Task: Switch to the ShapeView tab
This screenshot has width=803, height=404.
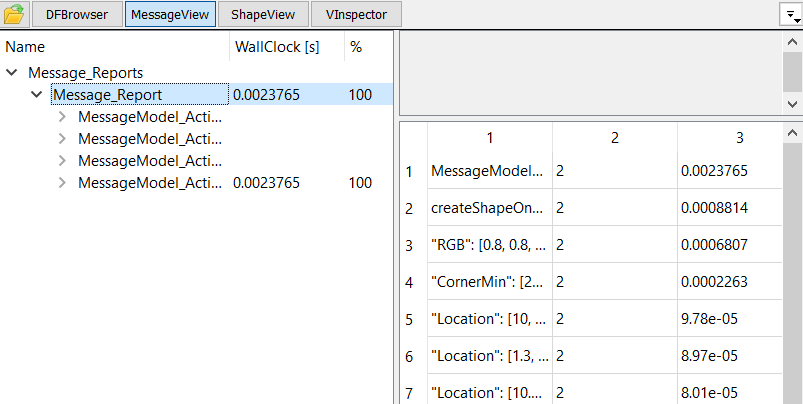Action: coord(262,14)
